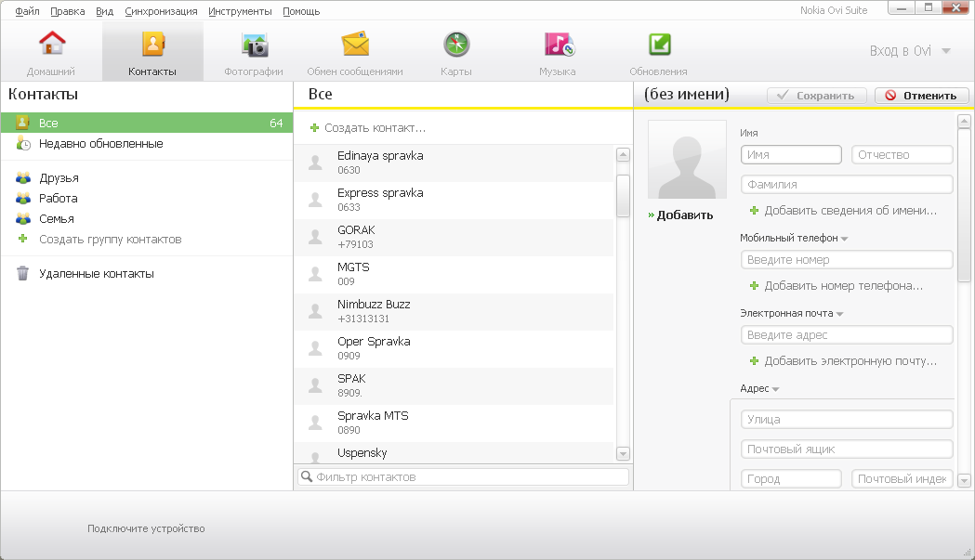Open the Вход в Ovi dropdown
975x560 pixels.
tap(945, 51)
